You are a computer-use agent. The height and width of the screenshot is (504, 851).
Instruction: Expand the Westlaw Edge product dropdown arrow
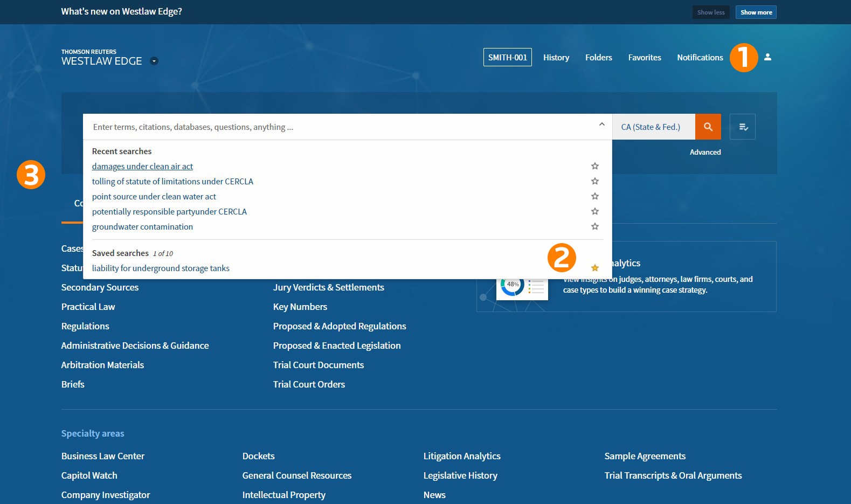(x=154, y=61)
